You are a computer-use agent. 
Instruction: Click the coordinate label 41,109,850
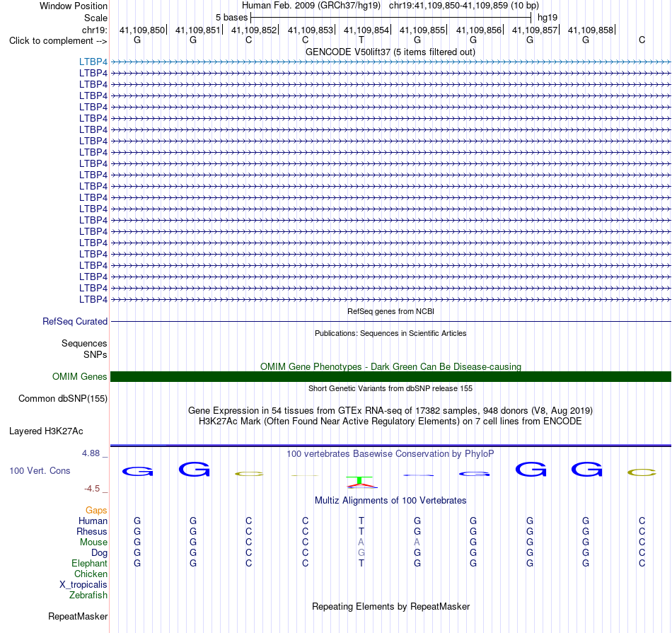pos(142,30)
